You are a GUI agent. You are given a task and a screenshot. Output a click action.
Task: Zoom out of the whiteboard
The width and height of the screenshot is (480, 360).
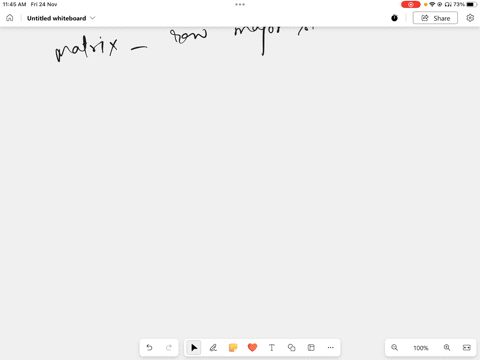tap(395, 348)
